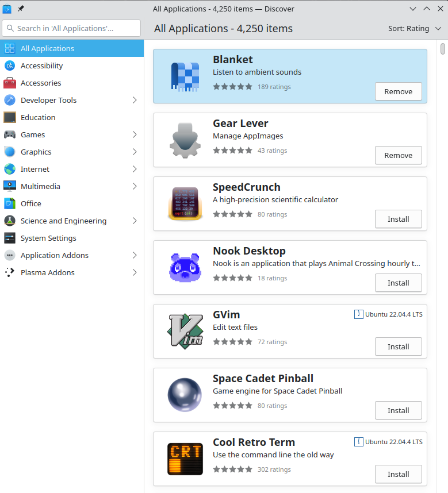448x493 pixels.
Task: Click the SpeedCrunch calculator icon
Action: 185,204
